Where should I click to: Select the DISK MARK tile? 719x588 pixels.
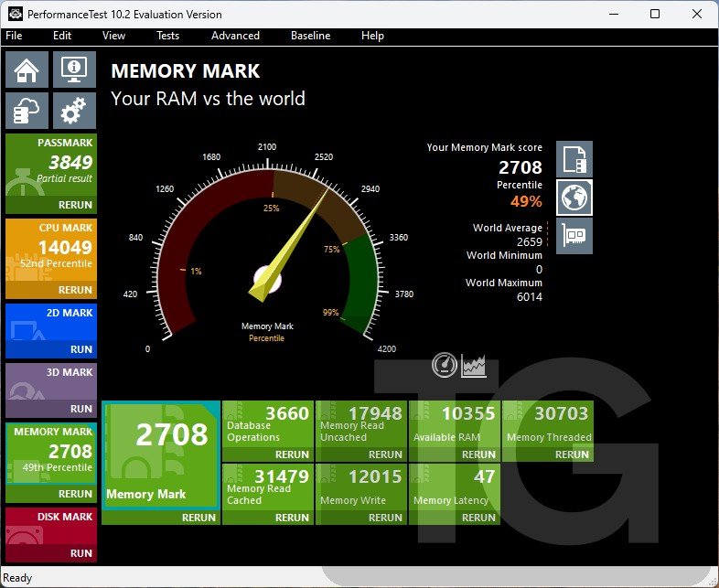tap(51, 526)
